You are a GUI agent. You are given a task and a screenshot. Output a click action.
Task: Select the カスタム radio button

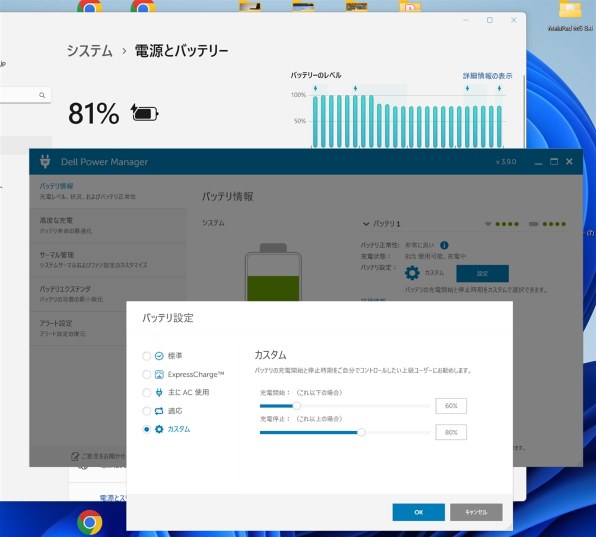[146, 429]
